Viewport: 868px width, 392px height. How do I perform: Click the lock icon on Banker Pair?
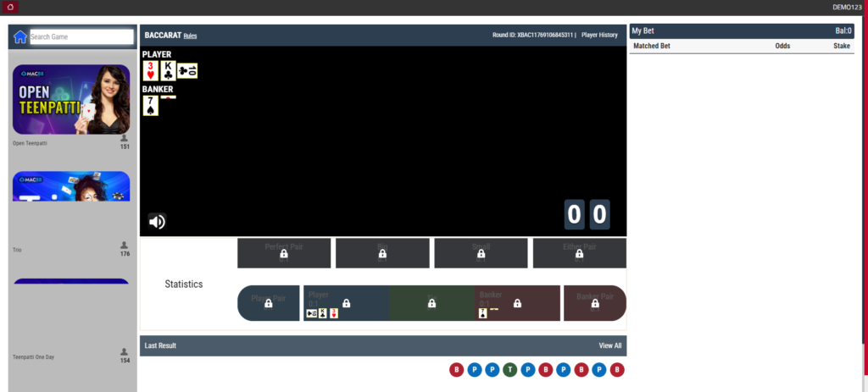coord(595,303)
